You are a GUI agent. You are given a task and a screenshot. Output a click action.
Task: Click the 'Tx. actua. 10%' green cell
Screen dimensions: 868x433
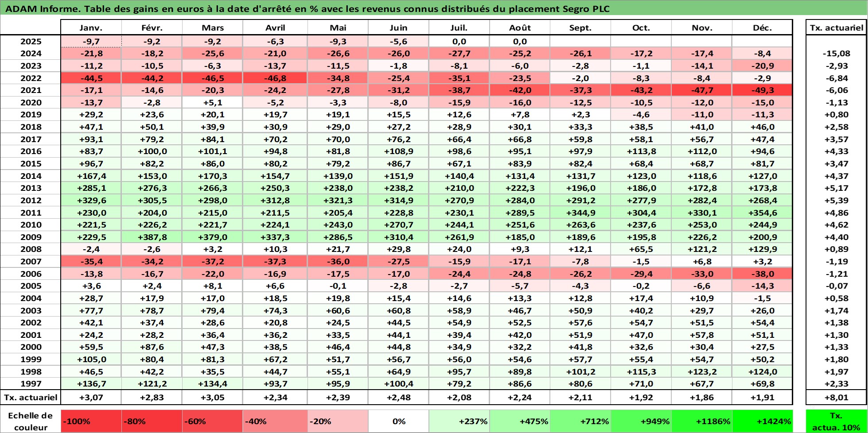click(x=836, y=421)
